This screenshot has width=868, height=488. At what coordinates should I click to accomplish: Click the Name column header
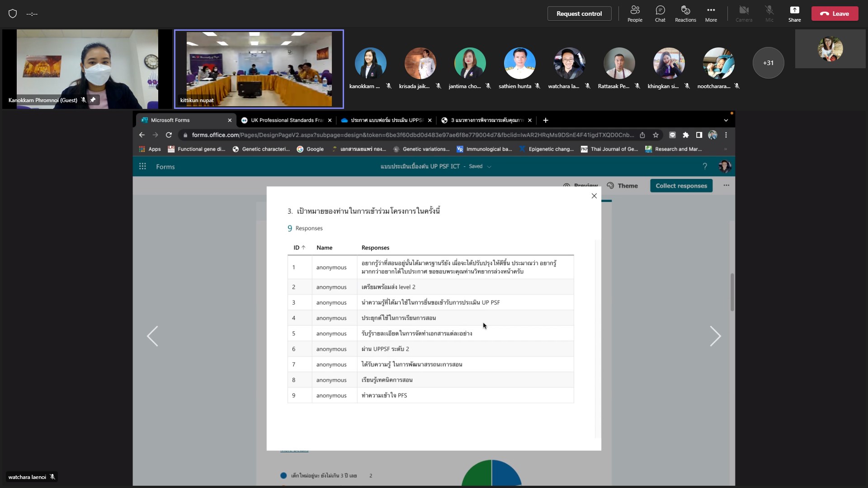[324, 248]
